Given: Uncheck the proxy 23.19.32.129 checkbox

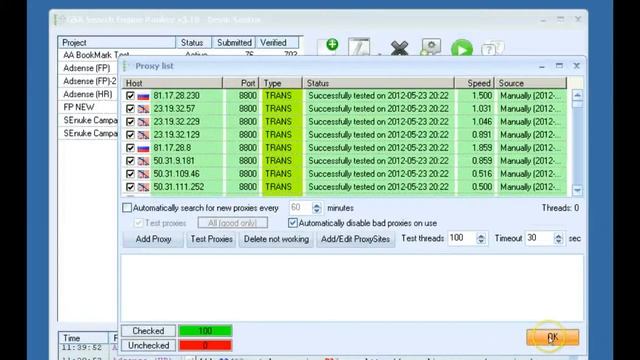Looking at the screenshot, I should point(130,135).
